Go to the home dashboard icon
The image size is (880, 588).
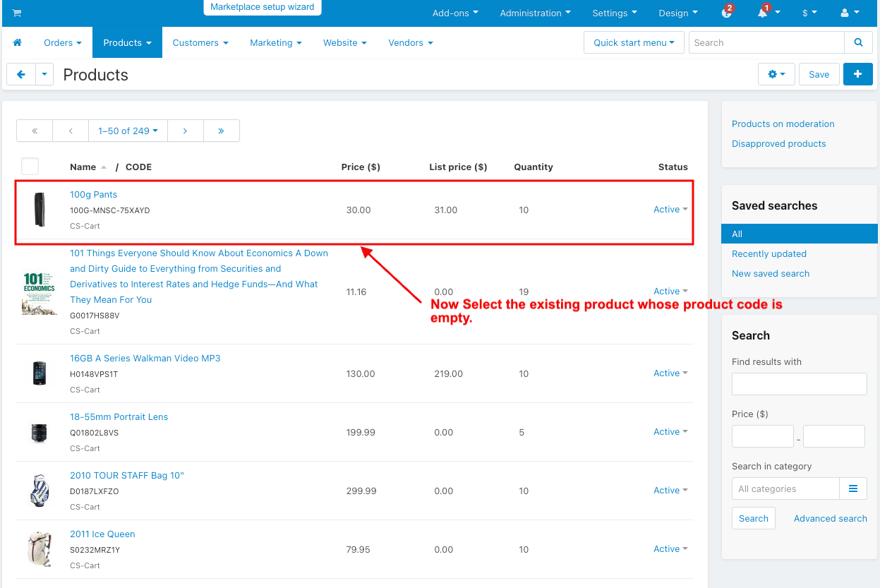[18, 42]
